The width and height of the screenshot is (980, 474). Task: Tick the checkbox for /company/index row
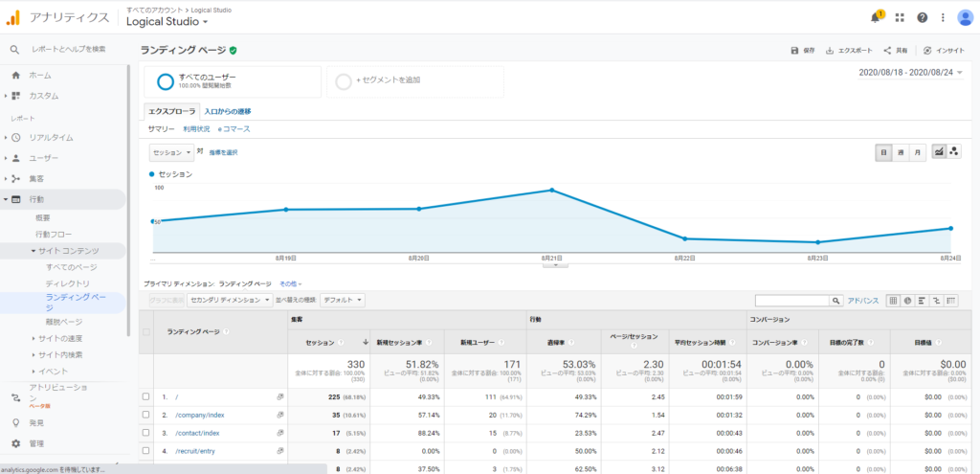(x=145, y=415)
